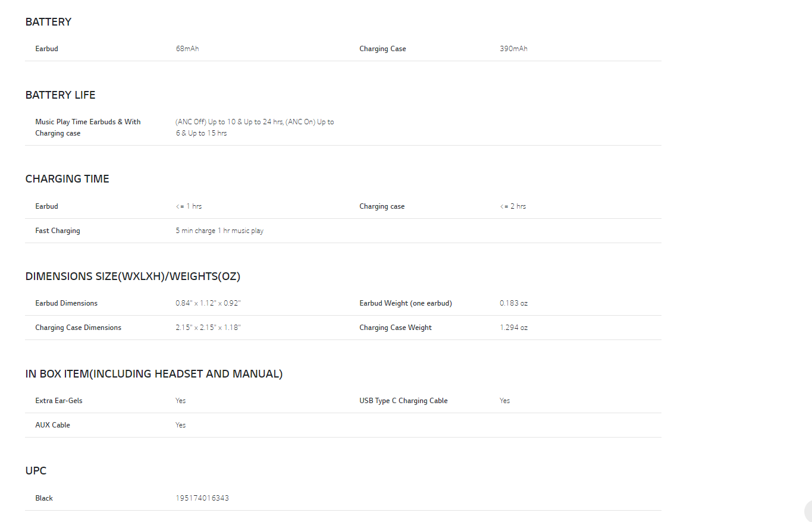Click the UPC number 195174016343

(202, 498)
